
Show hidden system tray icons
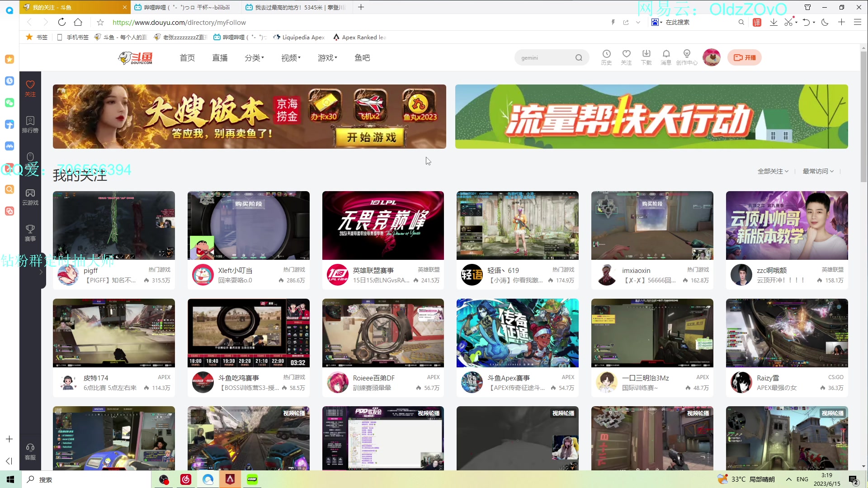(x=789, y=479)
